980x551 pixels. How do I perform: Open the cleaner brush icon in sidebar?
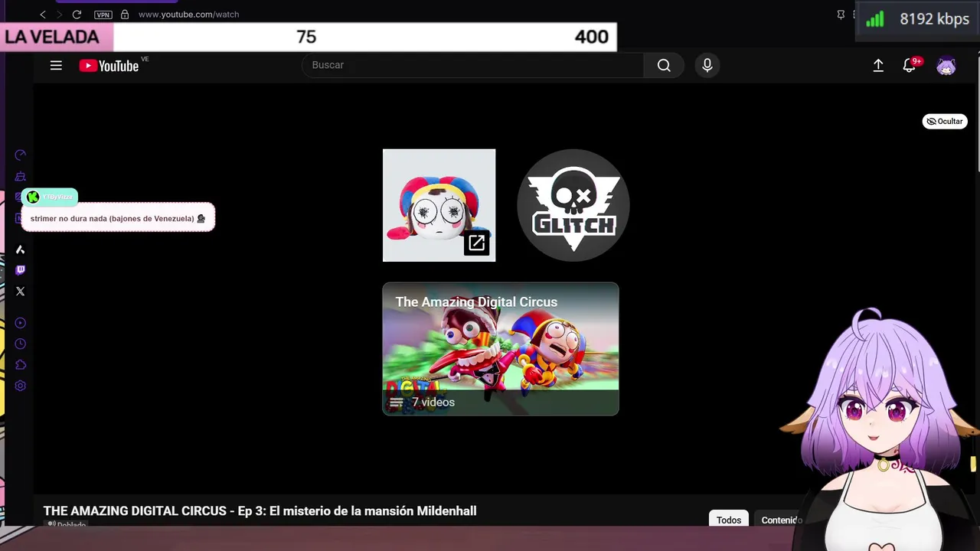click(21, 177)
